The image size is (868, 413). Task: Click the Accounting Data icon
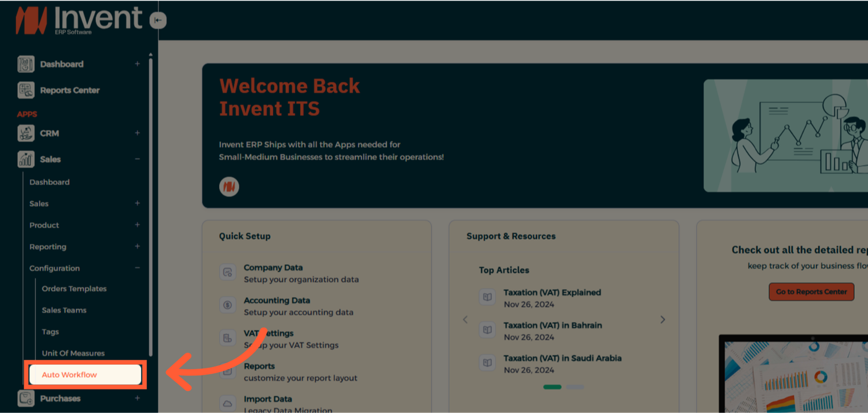(228, 305)
